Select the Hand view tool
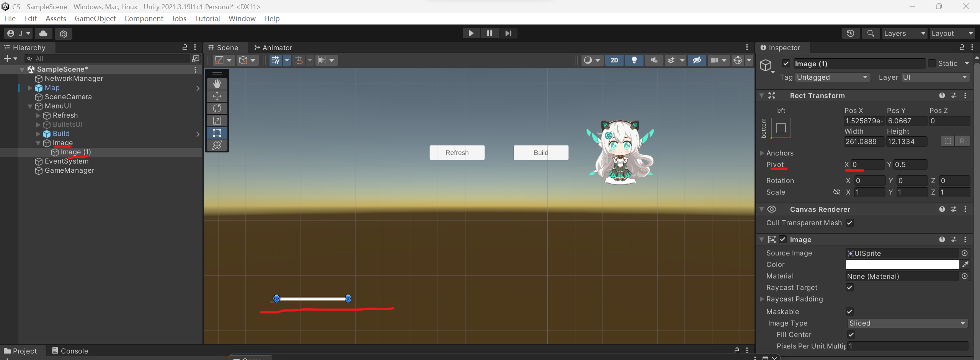This screenshot has height=360, width=980. 217,83
